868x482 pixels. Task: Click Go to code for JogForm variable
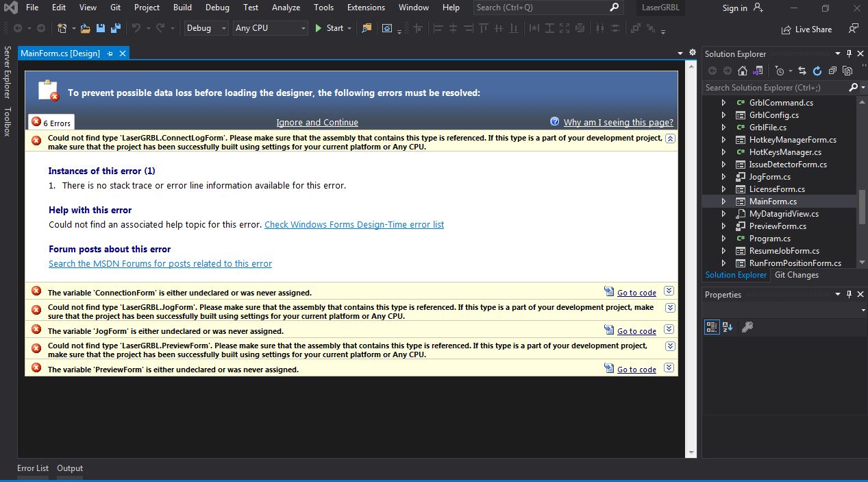[636, 331]
